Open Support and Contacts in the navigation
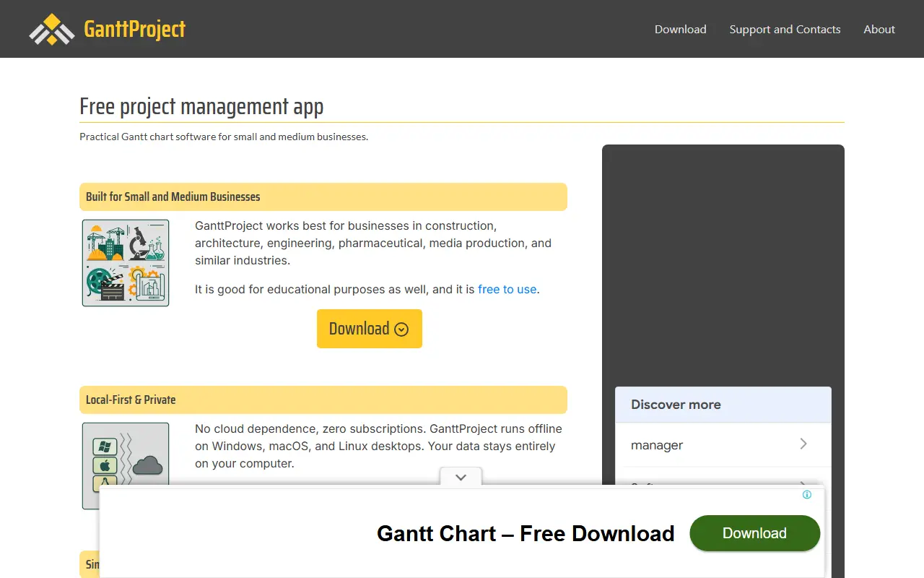Viewport: 924px width, 578px height. [785, 30]
